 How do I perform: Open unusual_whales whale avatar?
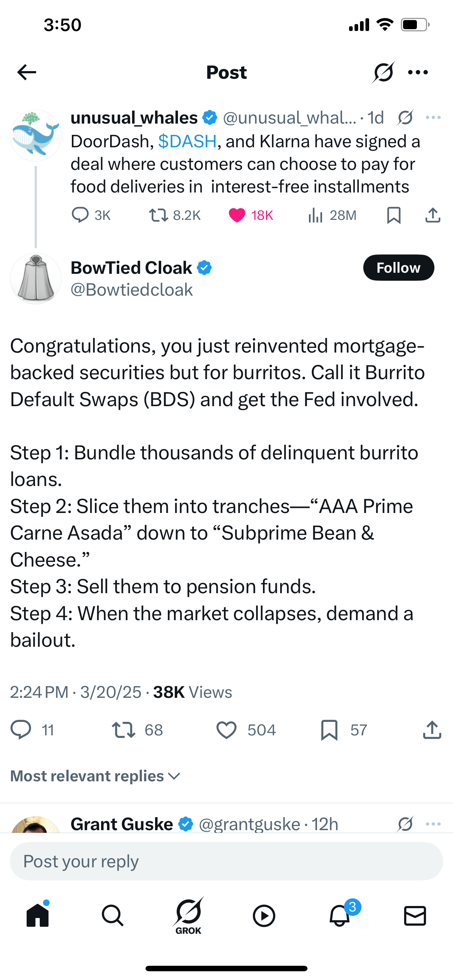(x=36, y=135)
